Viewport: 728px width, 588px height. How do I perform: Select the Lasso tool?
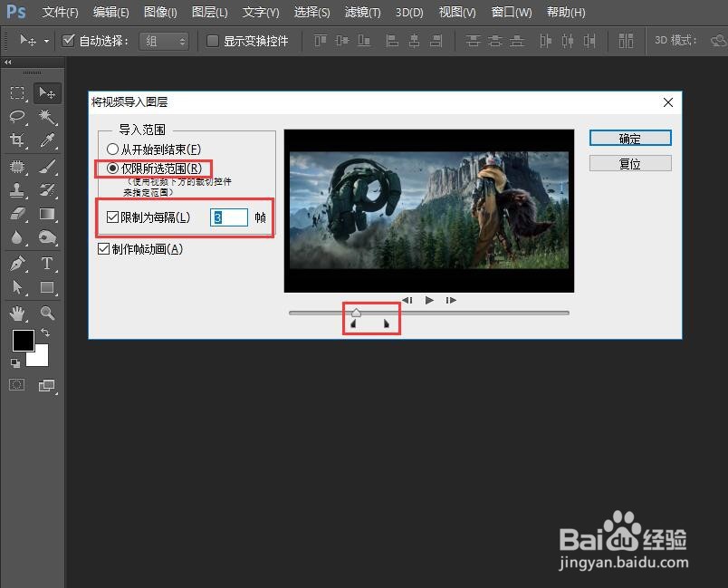pyautogui.click(x=17, y=116)
